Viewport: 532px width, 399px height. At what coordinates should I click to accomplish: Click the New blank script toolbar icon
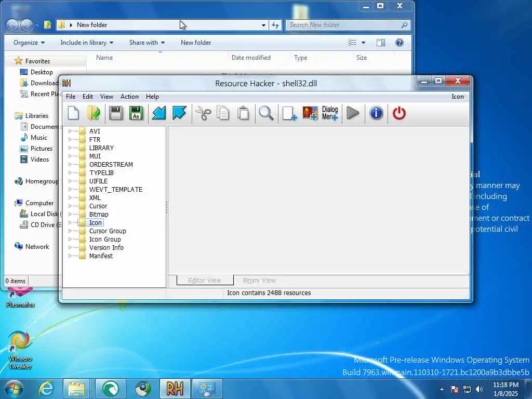pos(73,113)
